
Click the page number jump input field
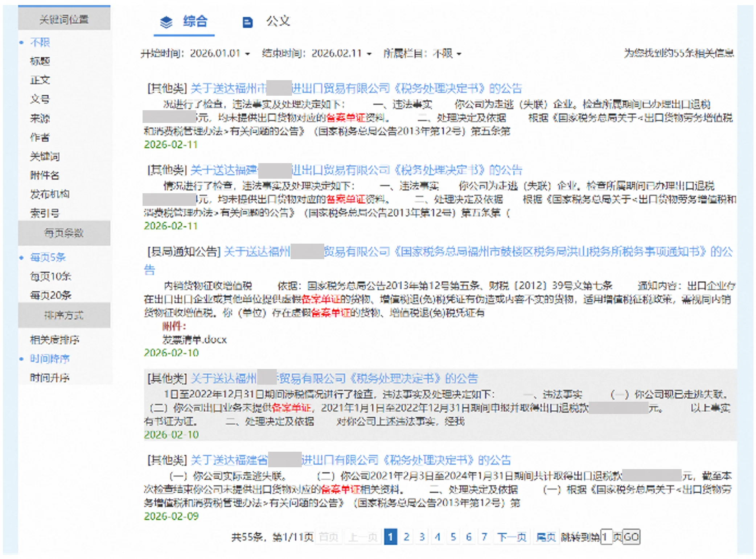[x=606, y=537]
